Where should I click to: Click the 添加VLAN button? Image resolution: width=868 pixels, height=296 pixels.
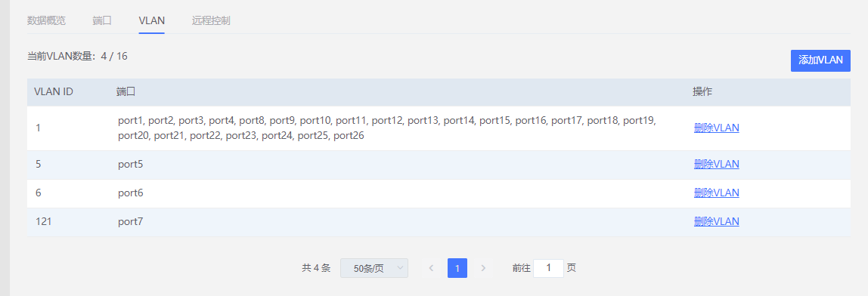(x=820, y=61)
